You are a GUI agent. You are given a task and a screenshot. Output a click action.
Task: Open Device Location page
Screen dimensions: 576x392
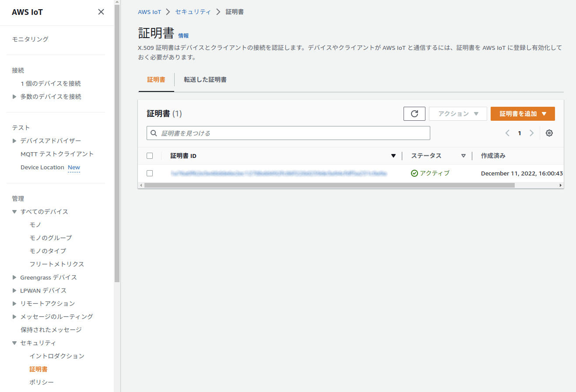tap(42, 168)
